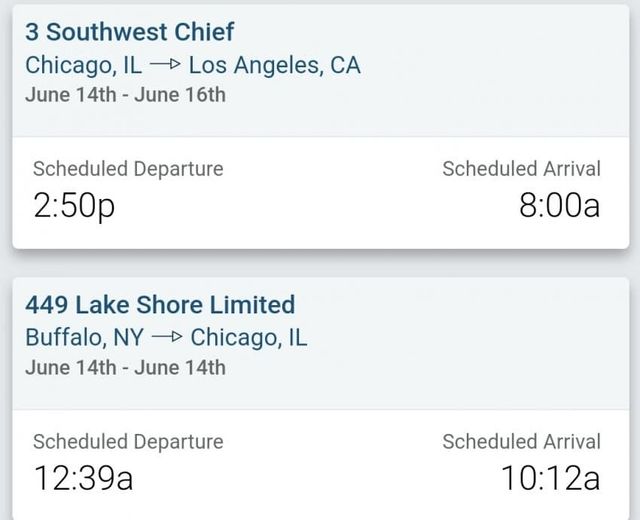The image size is (640, 520).
Task: Click the 12:39a scheduled departure time
Action: tap(83, 478)
